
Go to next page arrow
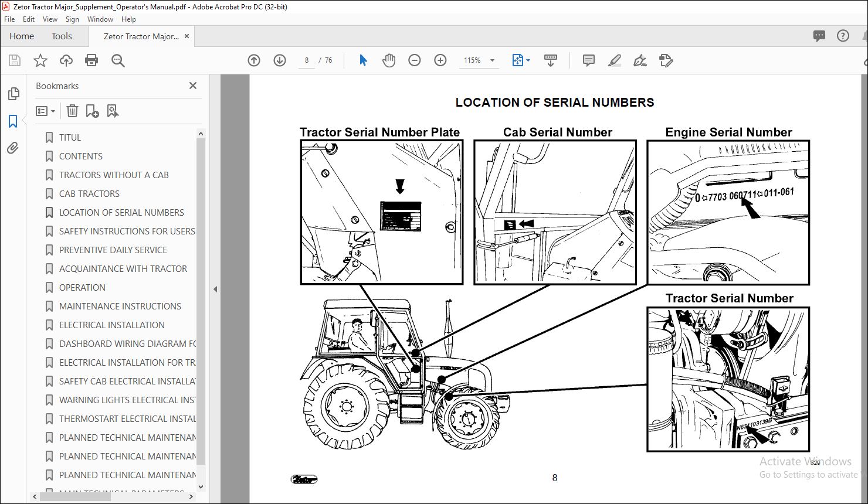280,60
